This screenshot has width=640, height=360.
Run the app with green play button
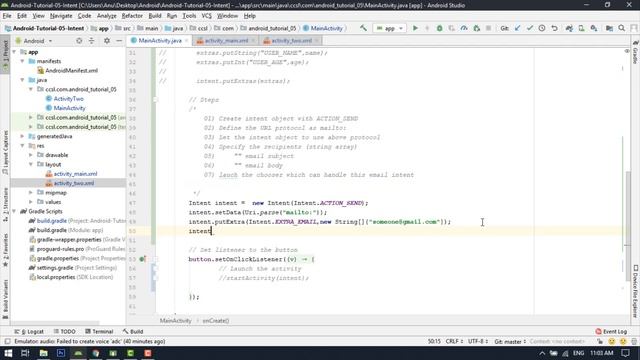click(x=415, y=28)
